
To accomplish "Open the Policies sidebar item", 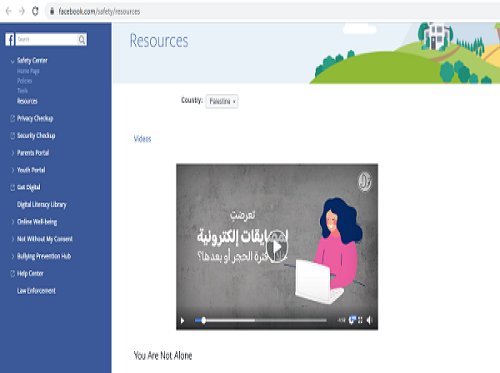I will point(24,81).
